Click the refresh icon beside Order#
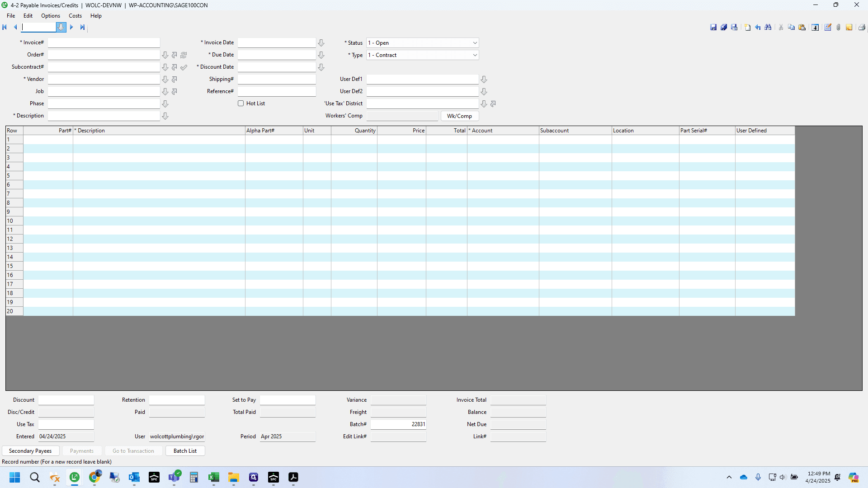The height and width of the screenshot is (488, 868). tap(184, 55)
